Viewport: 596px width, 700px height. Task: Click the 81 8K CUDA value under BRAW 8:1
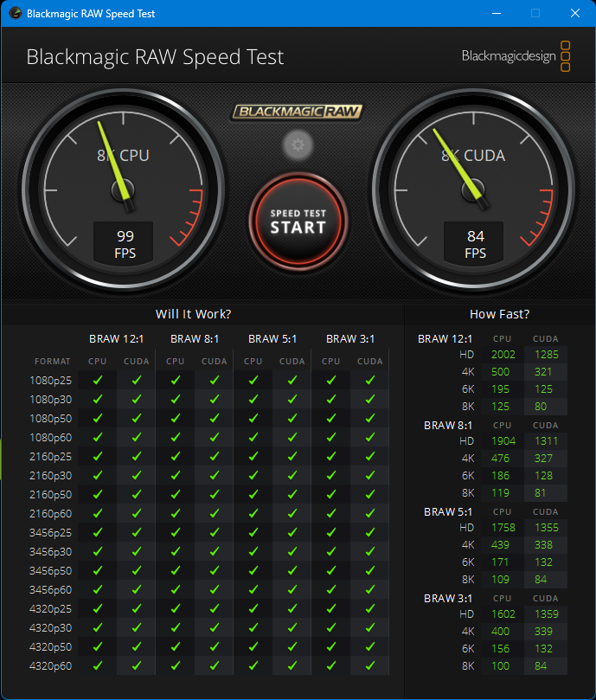[540, 493]
